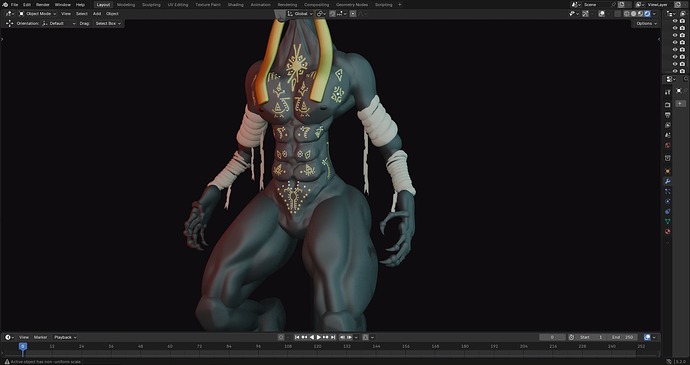The width and height of the screenshot is (690, 365).
Task: Open Global transform orientation dropdown
Action: pos(300,14)
